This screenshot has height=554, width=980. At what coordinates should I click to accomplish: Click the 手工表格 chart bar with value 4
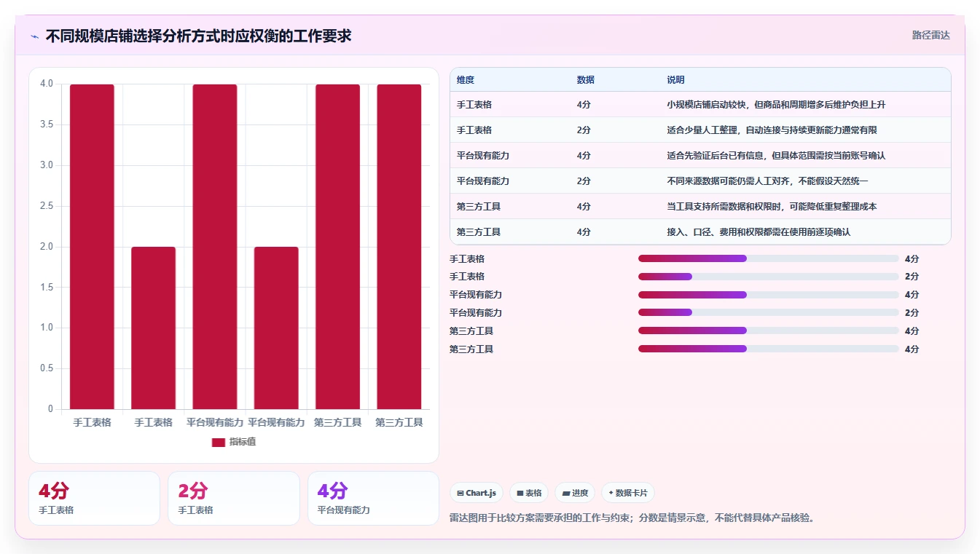click(93, 247)
